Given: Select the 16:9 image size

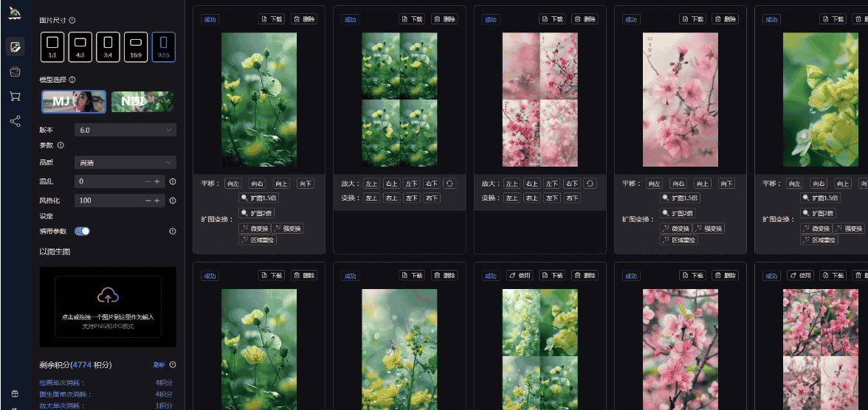Looking at the screenshot, I should [x=136, y=47].
